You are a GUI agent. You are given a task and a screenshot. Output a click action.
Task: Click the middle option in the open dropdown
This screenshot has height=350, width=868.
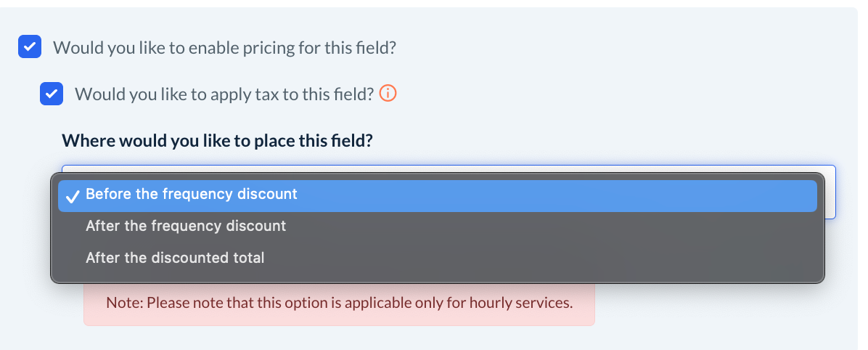pyautogui.click(x=186, y=226)
